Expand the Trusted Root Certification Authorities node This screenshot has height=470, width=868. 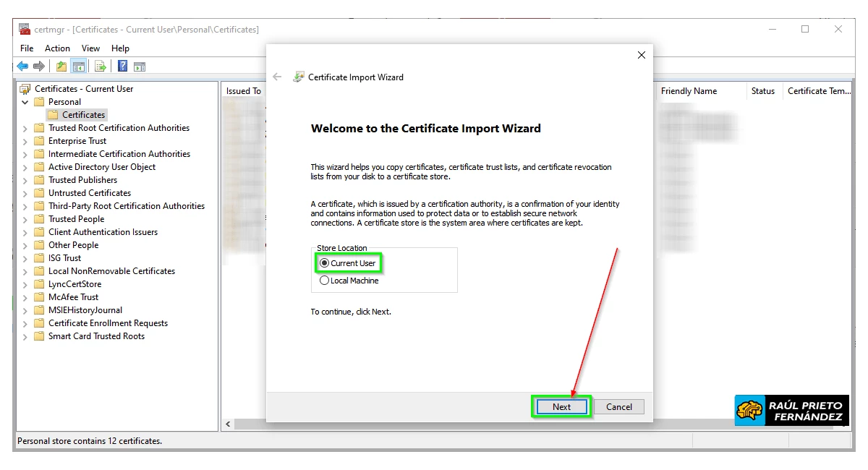coord(25,127)
